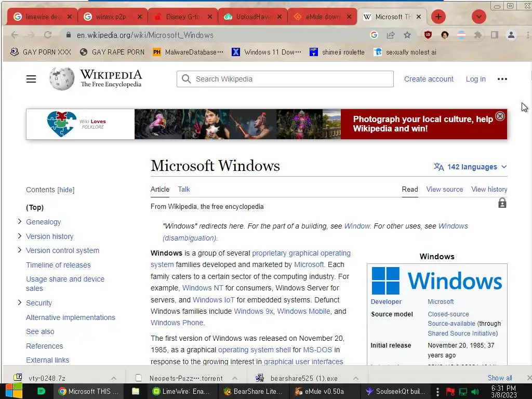
Task: Open the tab search dropdown button
Action: (478, 17)
